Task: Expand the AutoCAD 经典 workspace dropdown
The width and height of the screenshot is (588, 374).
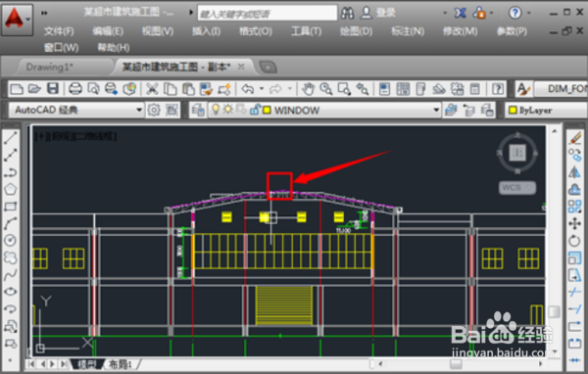Action: 139,111
